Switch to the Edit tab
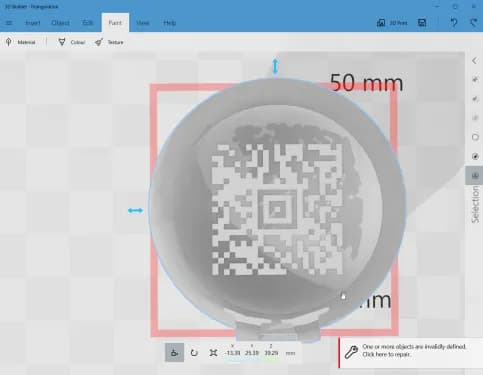The width and height of the screenshot is (483, 375). (88, 23)
